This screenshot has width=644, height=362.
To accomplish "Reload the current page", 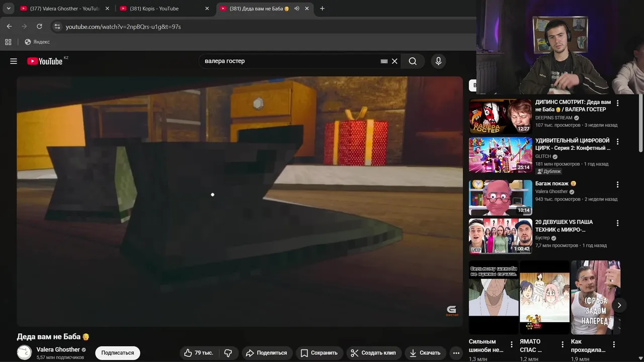I will 39,26.
